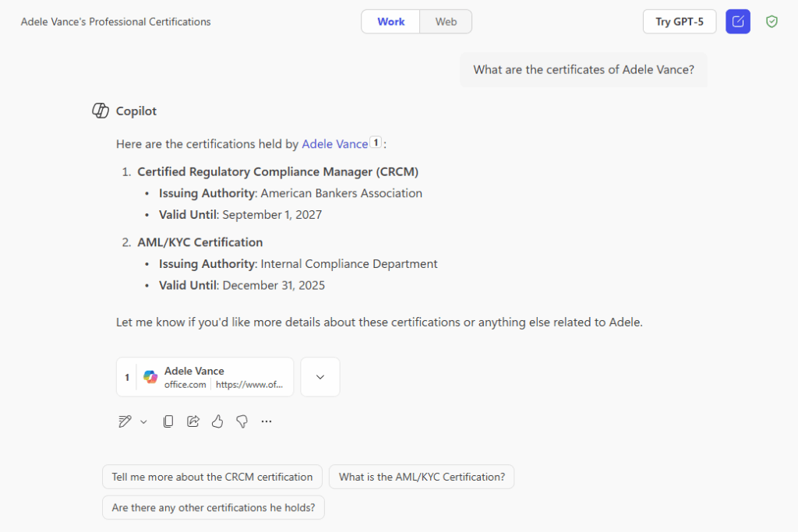Open the Adele Vance source card
This screenshot has height=532, width=798.
[204, 376]
